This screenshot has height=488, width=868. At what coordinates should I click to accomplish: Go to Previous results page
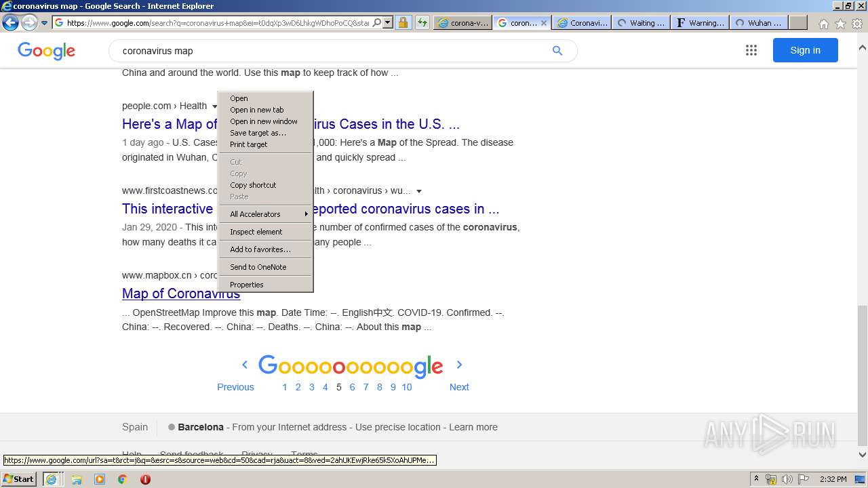point(235,387)
